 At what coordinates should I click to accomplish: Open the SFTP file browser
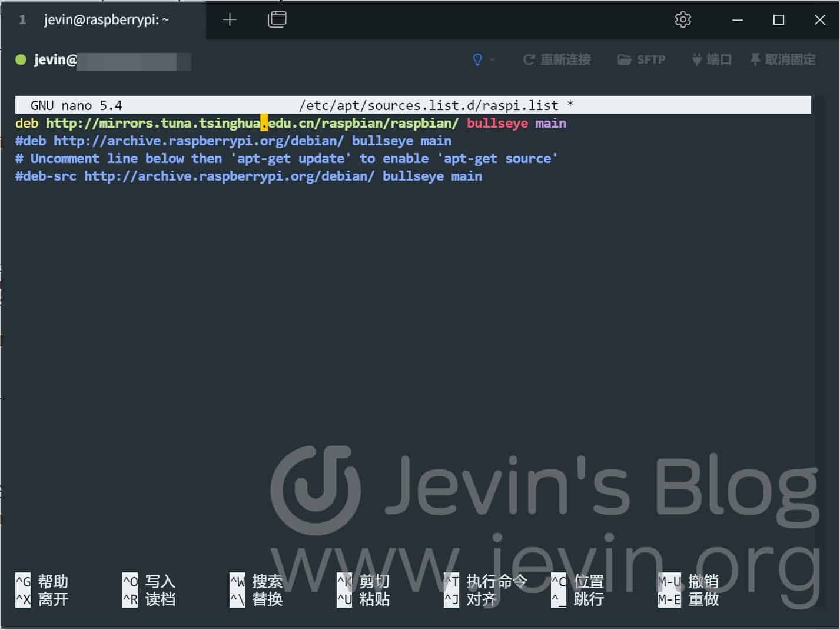(x=641, y=59)
